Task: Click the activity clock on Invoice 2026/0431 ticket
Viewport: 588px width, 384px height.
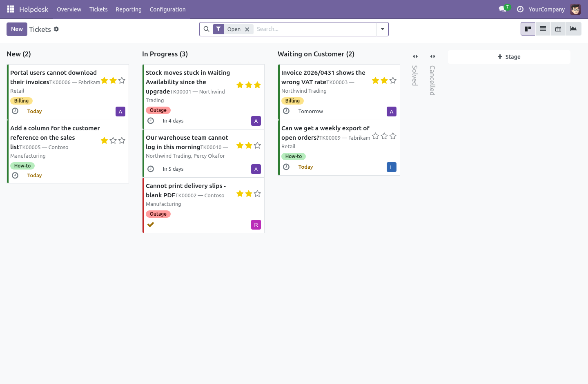Action: click(x=286, y=111)
